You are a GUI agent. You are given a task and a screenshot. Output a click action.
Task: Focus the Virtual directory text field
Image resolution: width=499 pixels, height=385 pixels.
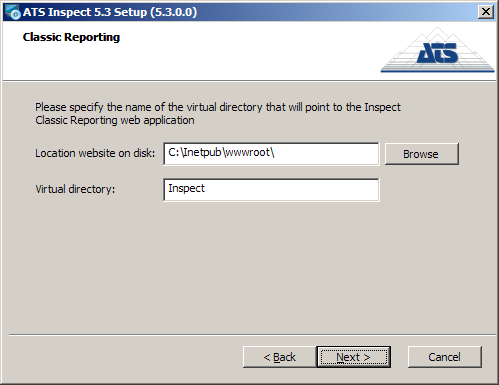[271, 190]
